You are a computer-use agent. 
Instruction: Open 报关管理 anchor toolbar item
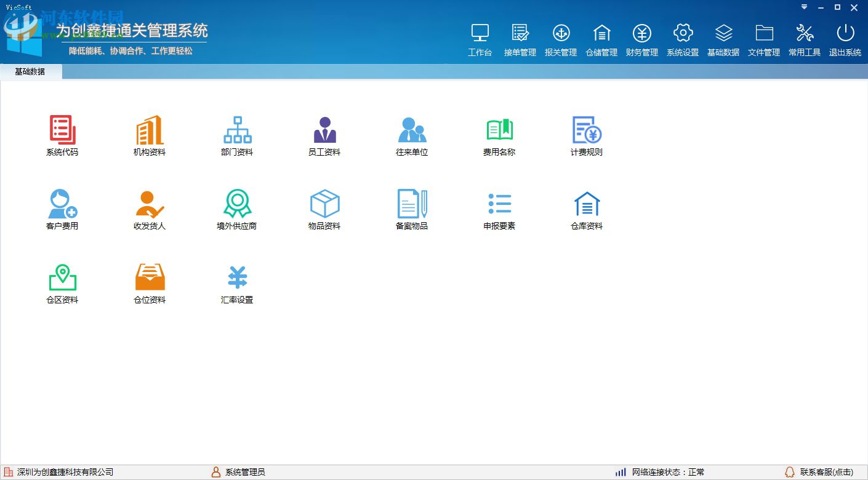(x=561, y=40)
